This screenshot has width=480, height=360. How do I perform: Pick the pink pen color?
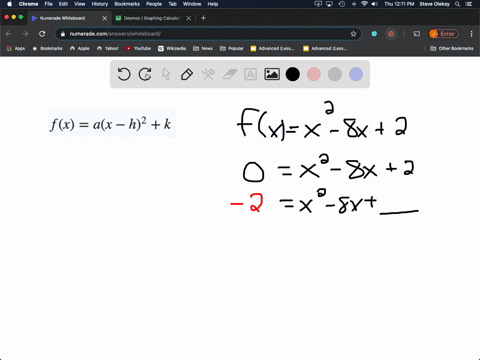(314, 74)
